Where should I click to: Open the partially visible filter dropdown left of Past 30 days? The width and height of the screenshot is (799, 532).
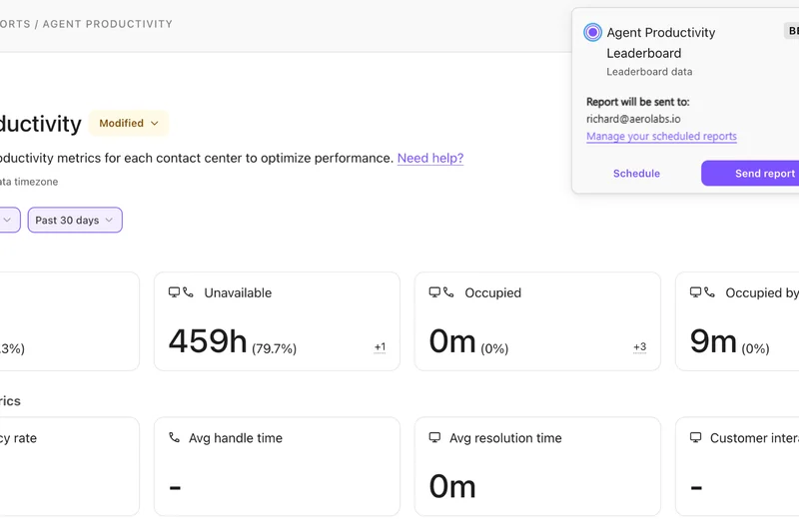point(7,221)
